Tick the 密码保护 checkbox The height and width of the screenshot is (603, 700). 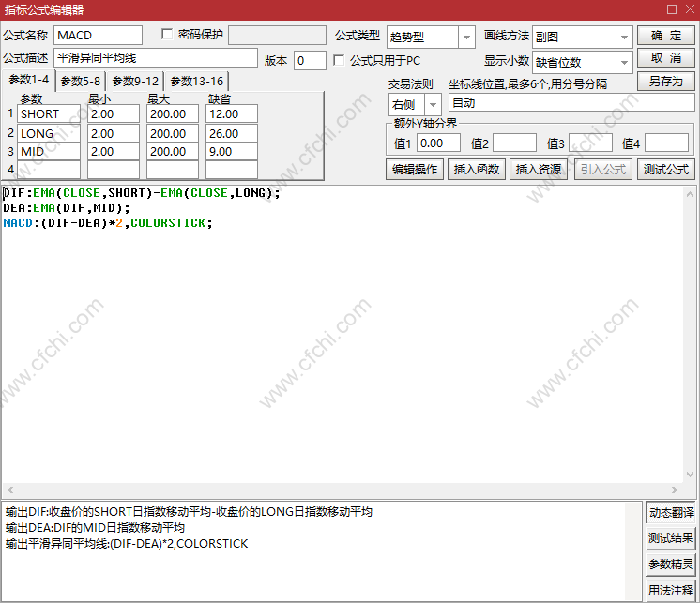pos(167,35)
